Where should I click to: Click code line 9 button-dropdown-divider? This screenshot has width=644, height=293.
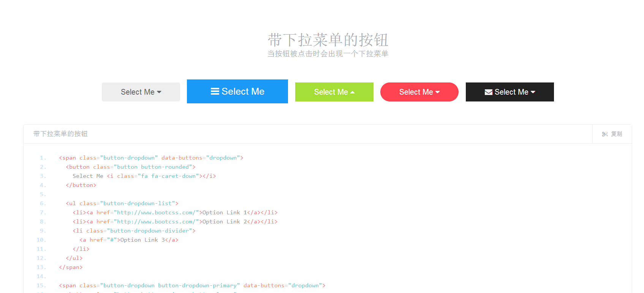[x=134, y=231]
